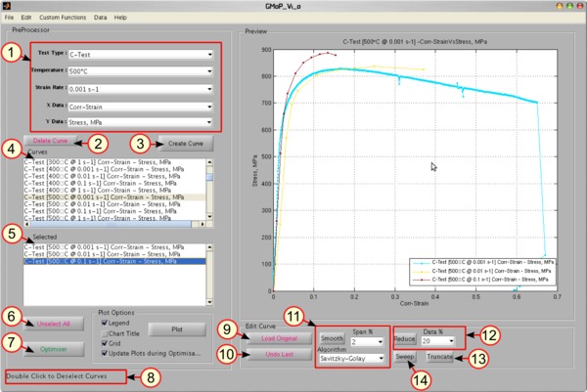The width and height of the screenshot is (587, 392).
Task: Click the orange window control button
Action: coord(560,6)
